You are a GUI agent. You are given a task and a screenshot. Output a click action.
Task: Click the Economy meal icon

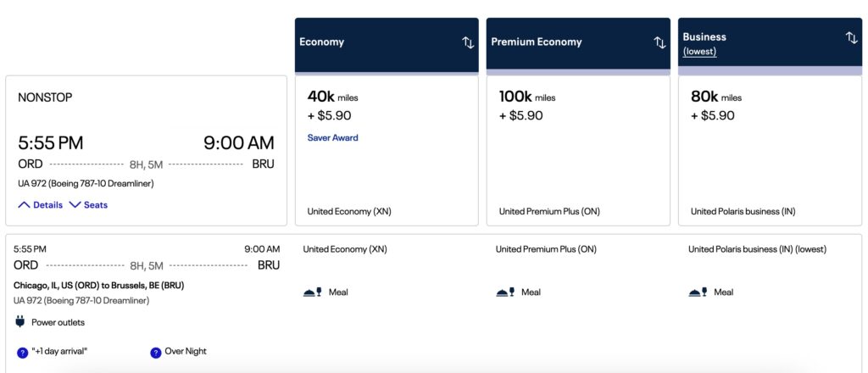[313, 292]
